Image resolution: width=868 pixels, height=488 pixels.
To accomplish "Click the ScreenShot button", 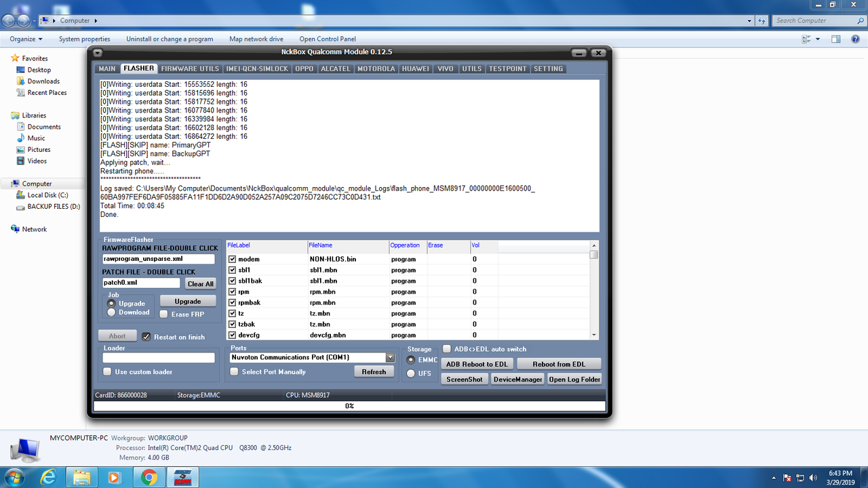I will click(465, 379).
